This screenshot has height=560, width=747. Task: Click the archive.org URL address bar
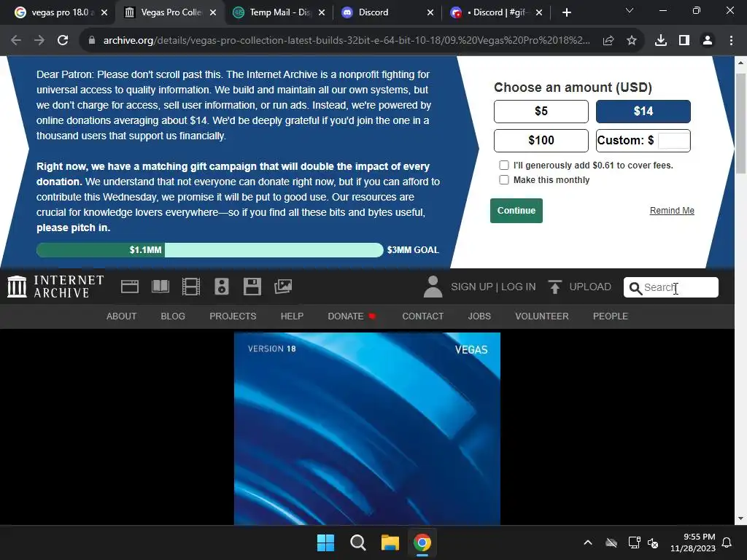coord(347,41)
